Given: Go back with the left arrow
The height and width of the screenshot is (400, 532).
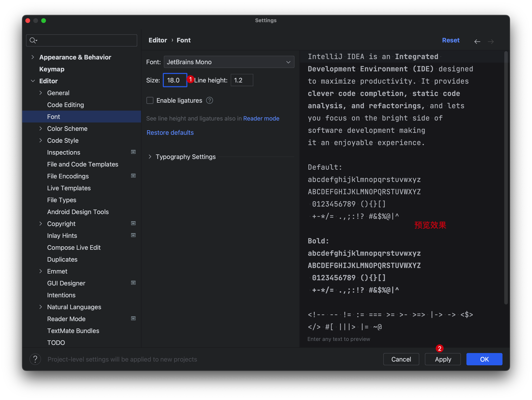Looking at the screenshot, I should pos(477,41).
